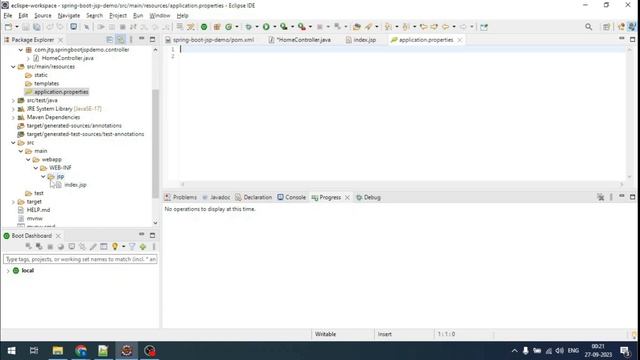Expand Maven Dependencies node
This screenshot has width=640, height=360.
pyautogui.click(x=13, y=118)
